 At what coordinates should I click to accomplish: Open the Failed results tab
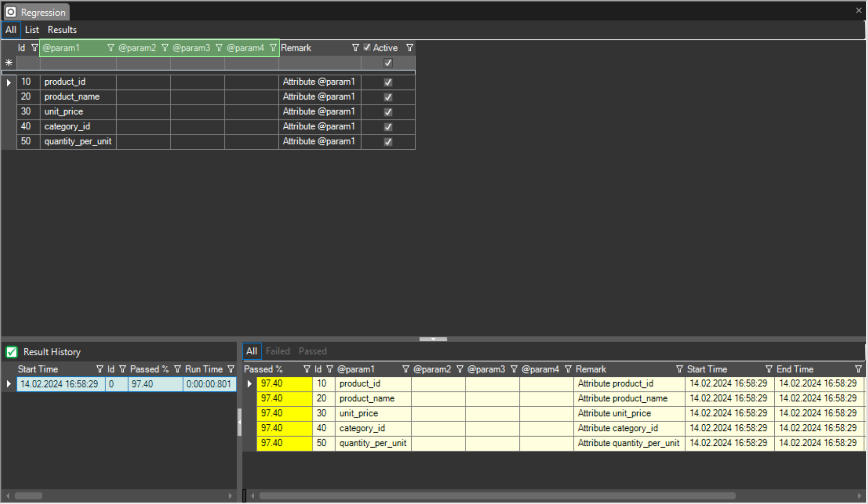tap(278, 351)
